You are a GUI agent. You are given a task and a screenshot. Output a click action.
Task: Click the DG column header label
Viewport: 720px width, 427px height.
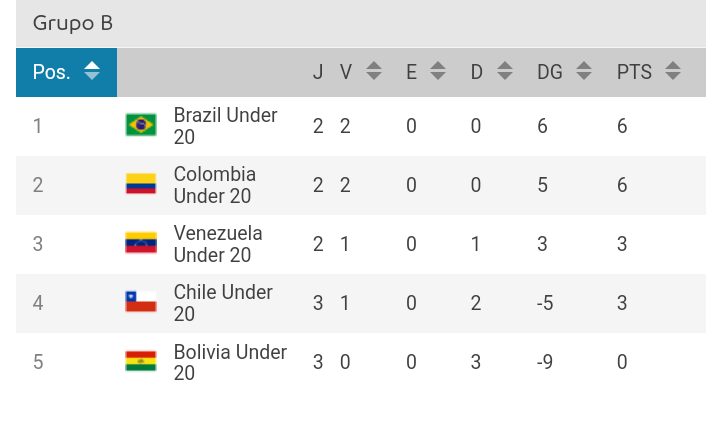coord(550,72)
